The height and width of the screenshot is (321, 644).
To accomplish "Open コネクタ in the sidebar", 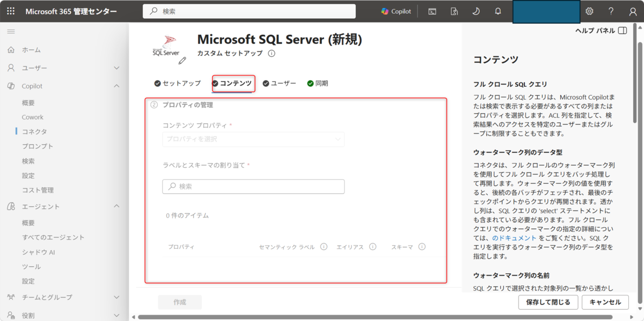I will click(x=34, y=132).
